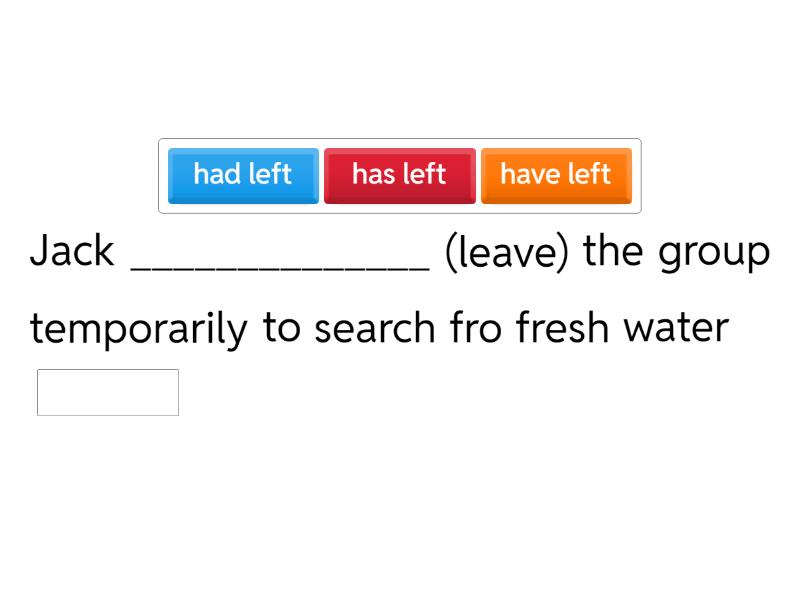This screenshot has width=800, height=600.
Task: Click the word "Jack" in the sentence
Action: pyautogui.click(x=72, y=251)
